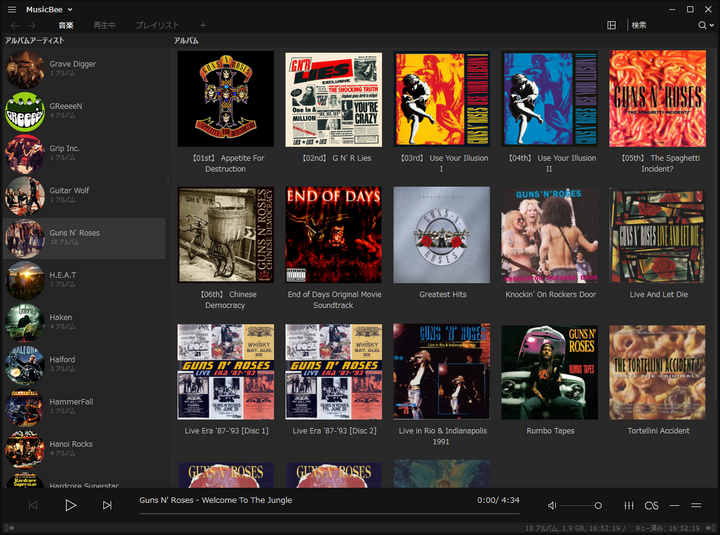Open the search magnifier dropdown
The image size is (720, 535).
tap(706, 25)
